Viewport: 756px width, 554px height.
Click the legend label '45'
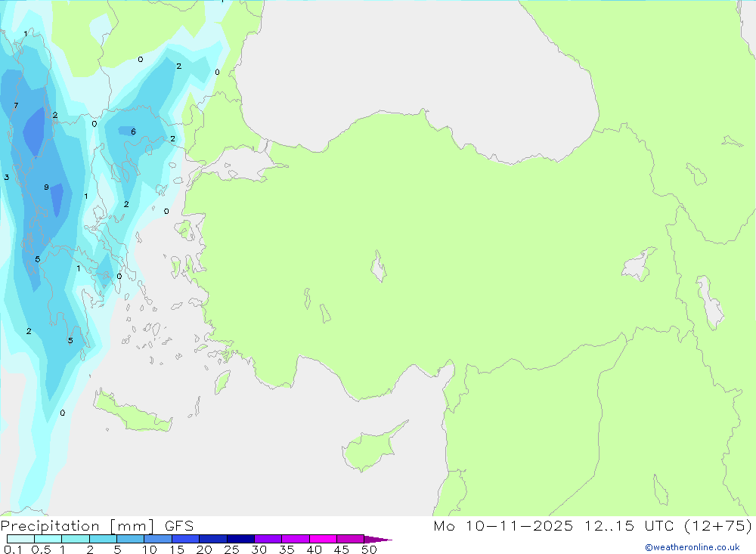(x=342, y=549)
